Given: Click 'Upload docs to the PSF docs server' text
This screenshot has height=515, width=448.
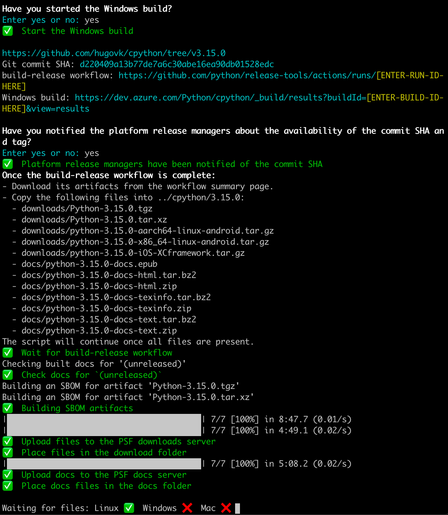Looking at the screenshot, I should (x=104, y=475).
